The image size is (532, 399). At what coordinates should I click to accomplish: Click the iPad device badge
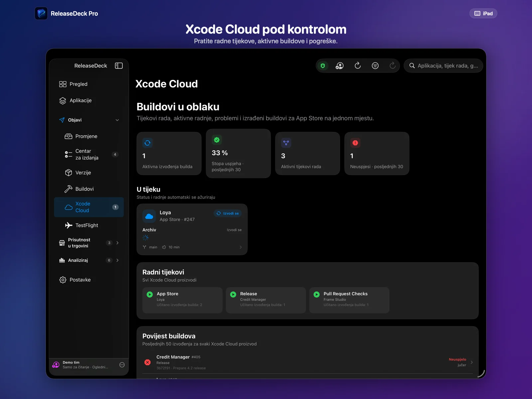point(483,13)
